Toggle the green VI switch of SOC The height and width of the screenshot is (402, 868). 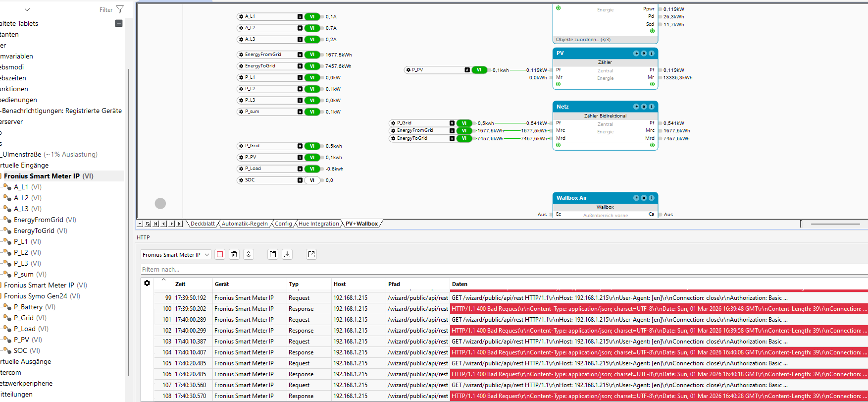[x=312, y=180]
